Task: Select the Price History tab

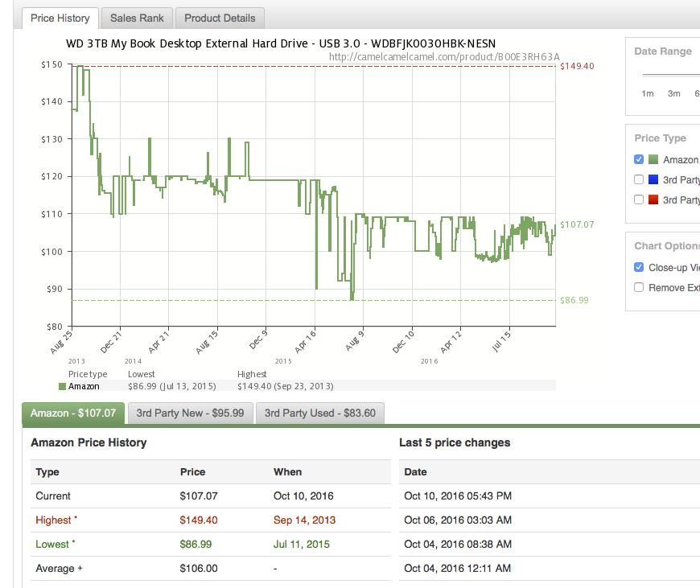Action: click(60, 18)
